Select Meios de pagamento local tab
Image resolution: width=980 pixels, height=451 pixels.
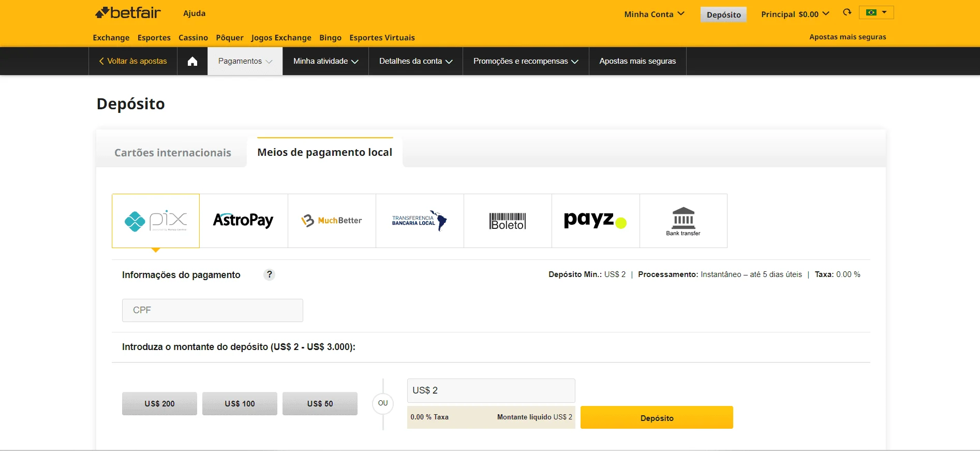[325, 152]
